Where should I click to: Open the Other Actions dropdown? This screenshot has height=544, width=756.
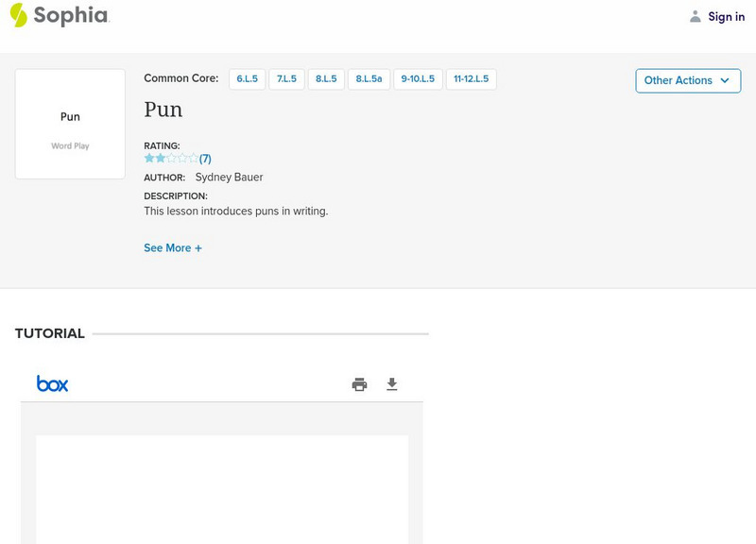[x=687, y=80]
